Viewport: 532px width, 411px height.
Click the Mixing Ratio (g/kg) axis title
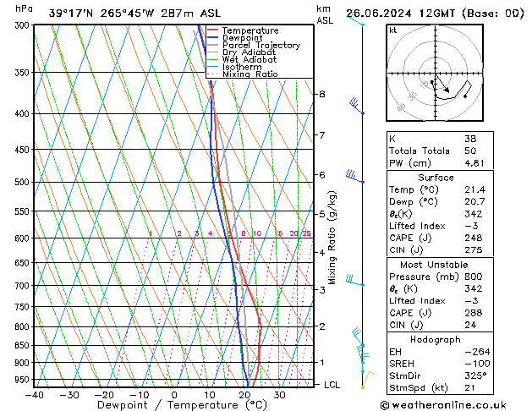pos(332,238)
